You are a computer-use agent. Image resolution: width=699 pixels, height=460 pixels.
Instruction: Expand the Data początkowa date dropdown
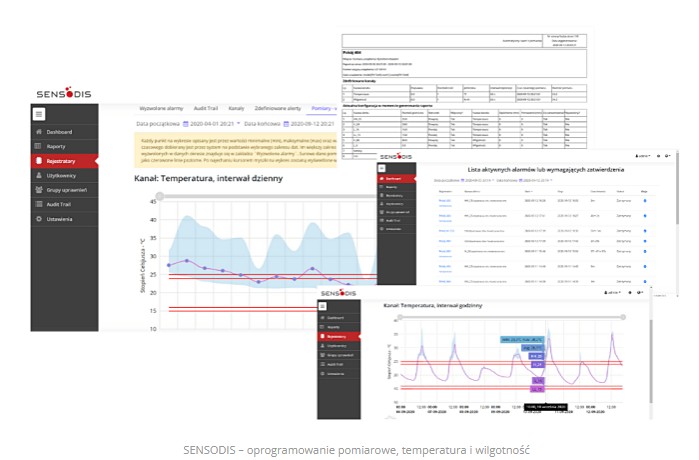[x=239, y=124]
